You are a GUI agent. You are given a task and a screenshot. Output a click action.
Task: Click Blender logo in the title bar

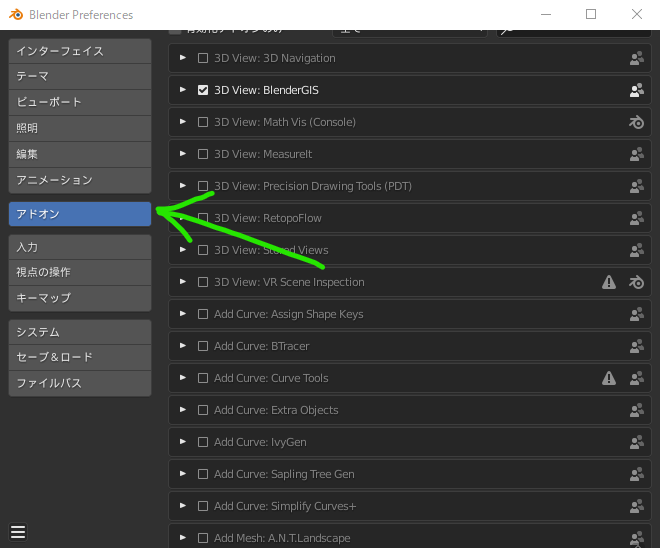(16, 15)
